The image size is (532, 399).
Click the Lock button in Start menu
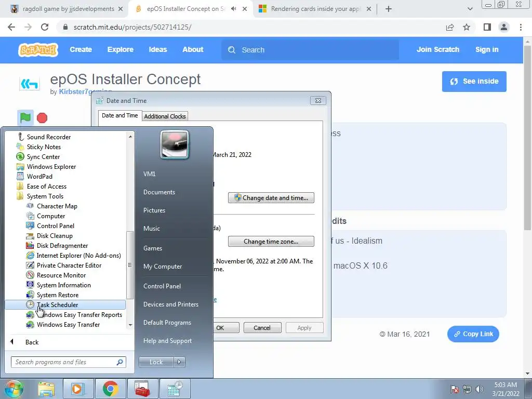point(156,362)
